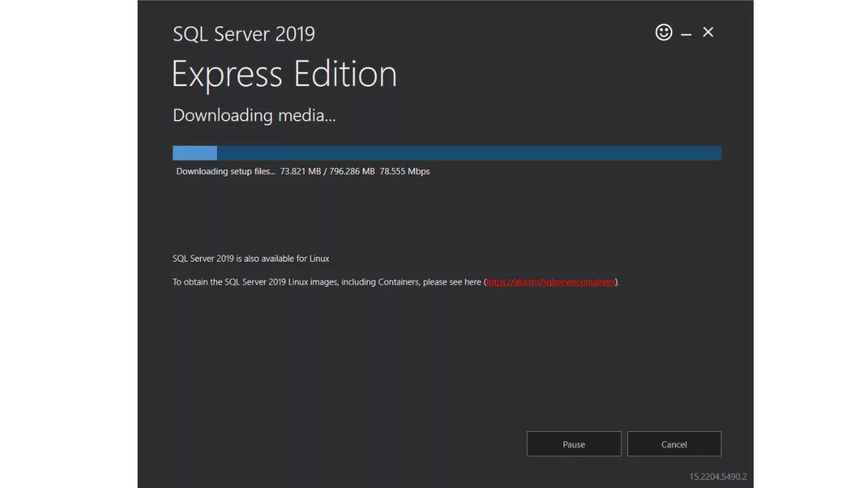
Task: Click the 'Downloading media...' heading
Action: pos(254,115)
